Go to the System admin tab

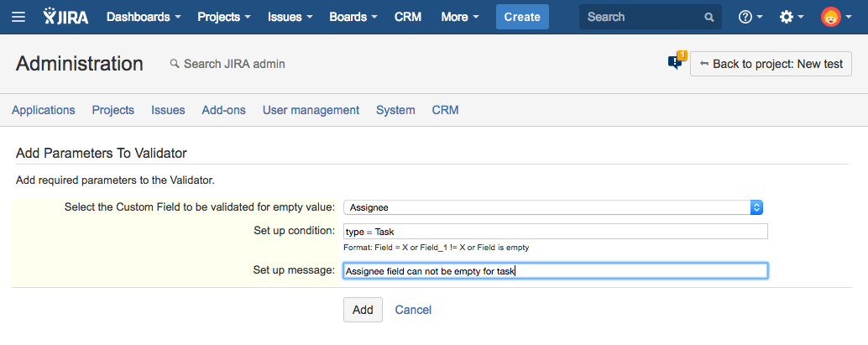point(395,110)
